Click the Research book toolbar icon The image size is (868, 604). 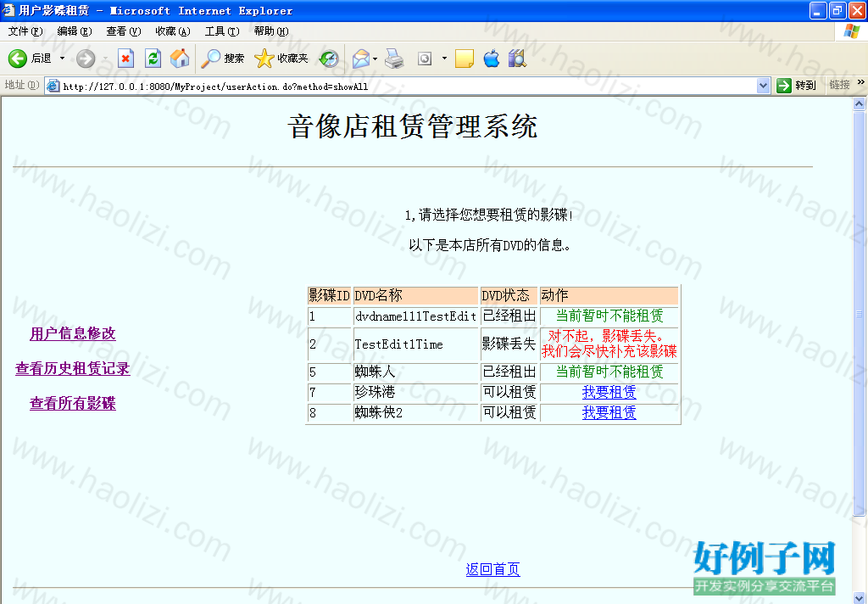click(x=517, y=59)
